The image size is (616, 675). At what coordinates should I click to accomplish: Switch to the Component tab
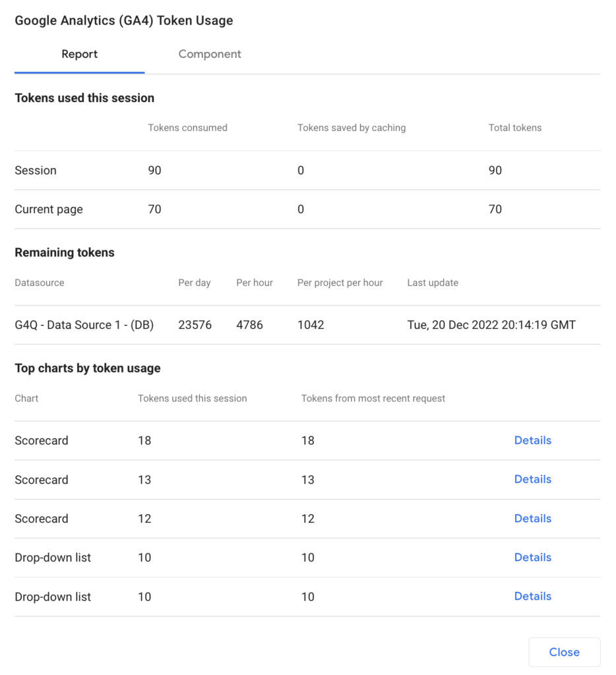click(210, 54)
